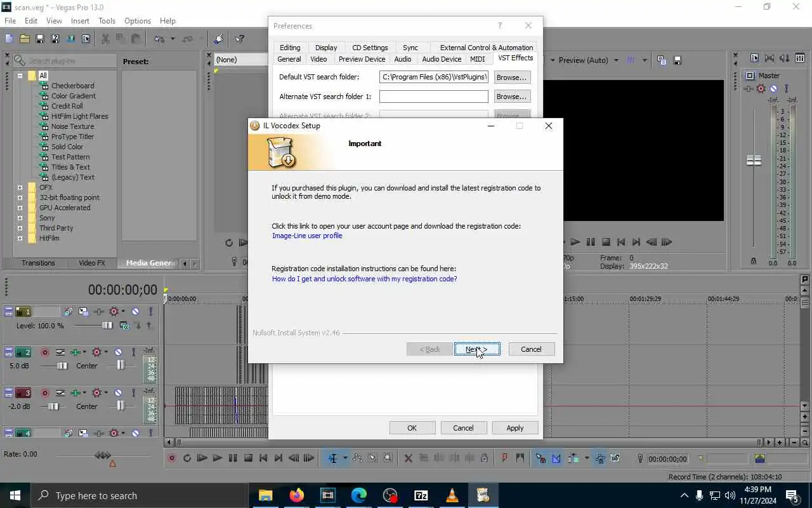The width and height of the screenshot is (812, 508).
Task: Open automation settings dropdown on track 1
Action: click(123, 311)
